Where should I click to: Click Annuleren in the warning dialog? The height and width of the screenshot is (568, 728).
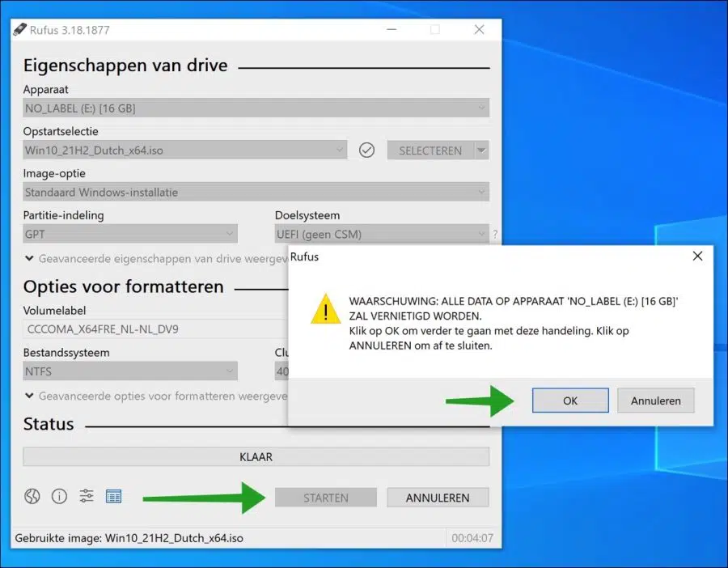click(655, 401)
